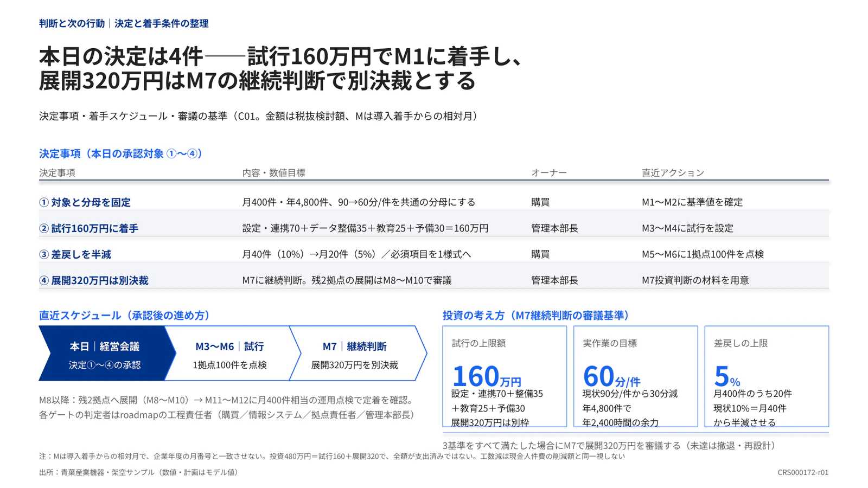This screenshot has height=488, width=868.
Task: Click the breadcrumb '判断と次の行動'
Action: (72, 23)
